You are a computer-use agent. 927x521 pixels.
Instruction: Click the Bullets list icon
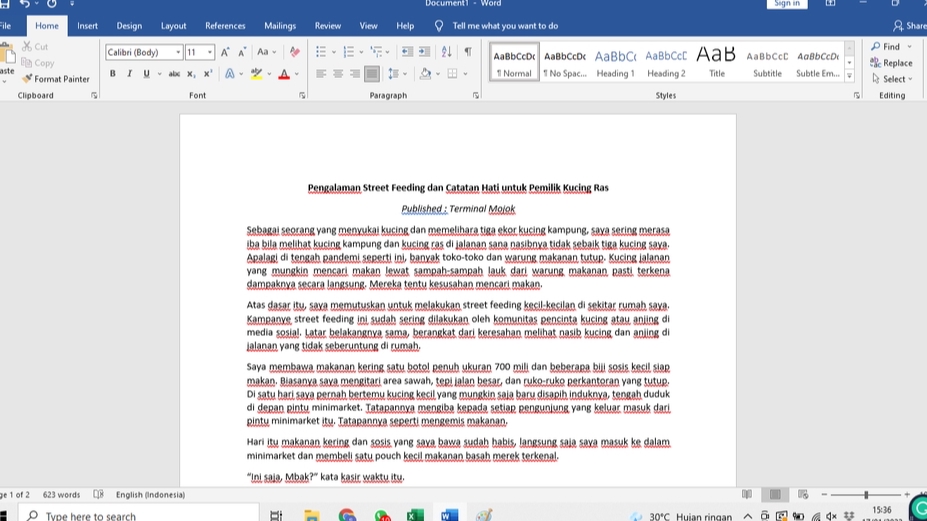click(320, 52)
